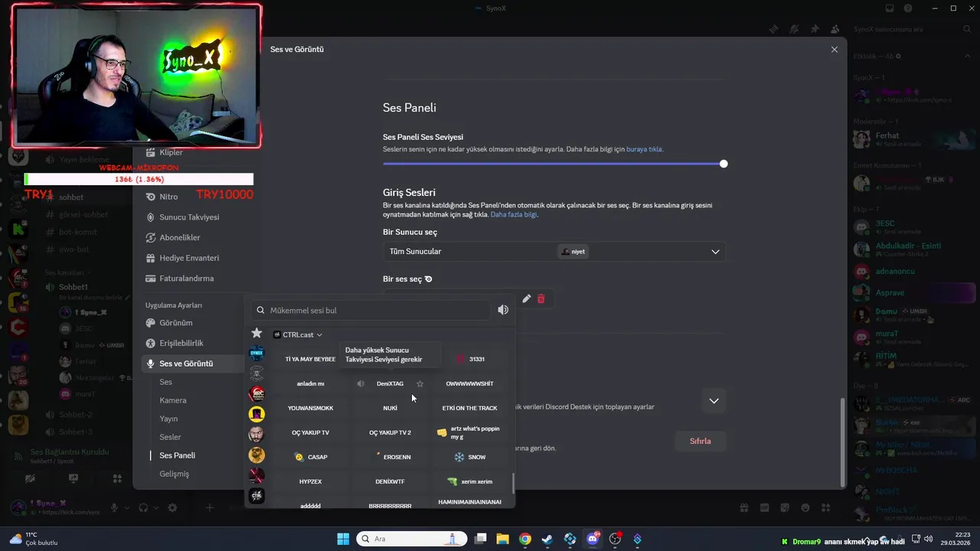
Task: Open Steam from the taskbar
Action: pos(547,539)
